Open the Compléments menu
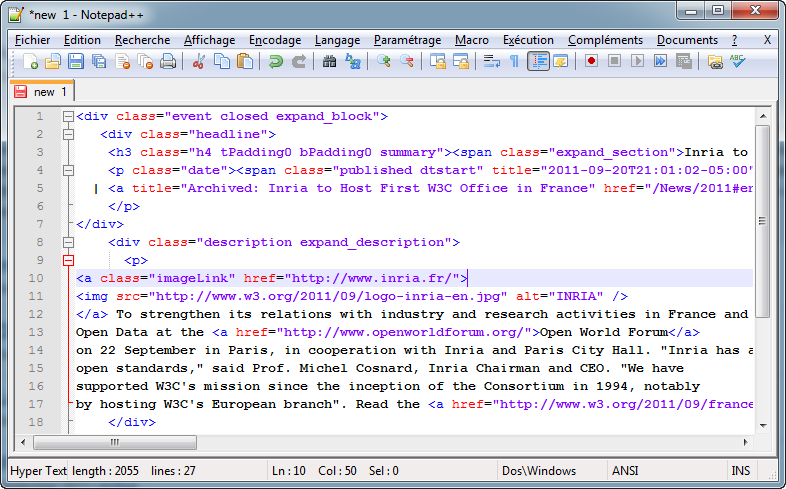This screenshot has height=489, width=786. (x=604, y=40)
